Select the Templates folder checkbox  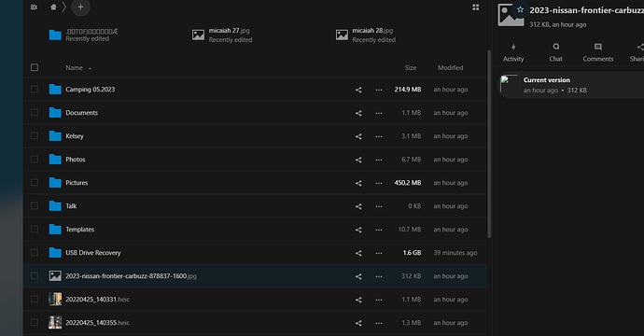coord(35,230)
